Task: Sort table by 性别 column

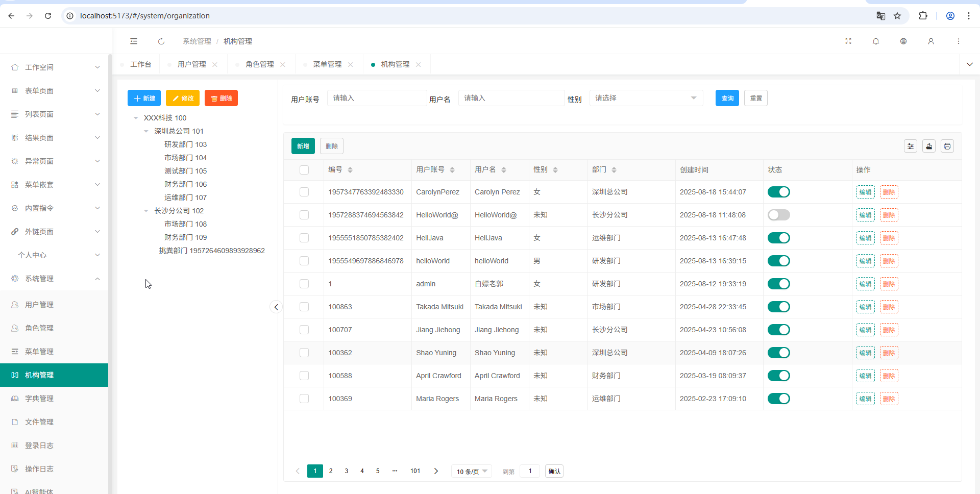Action: [x=555, y=170]
